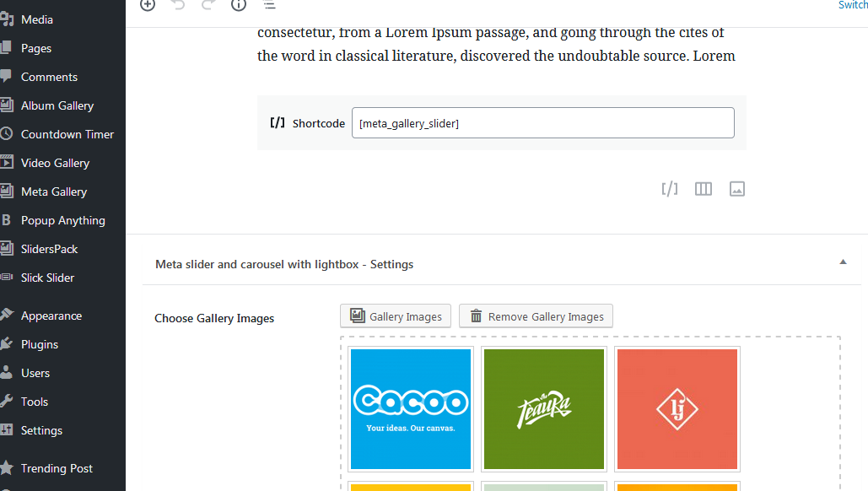Viewport: 868px width, 491px height.
Task: Click the Video Gallery icon
Action: point(7,162)
